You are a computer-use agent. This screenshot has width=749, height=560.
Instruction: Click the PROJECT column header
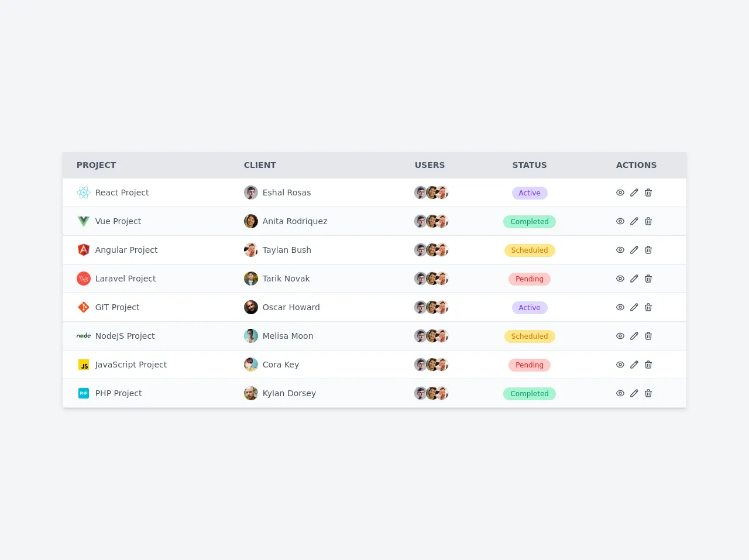point(97,165)
